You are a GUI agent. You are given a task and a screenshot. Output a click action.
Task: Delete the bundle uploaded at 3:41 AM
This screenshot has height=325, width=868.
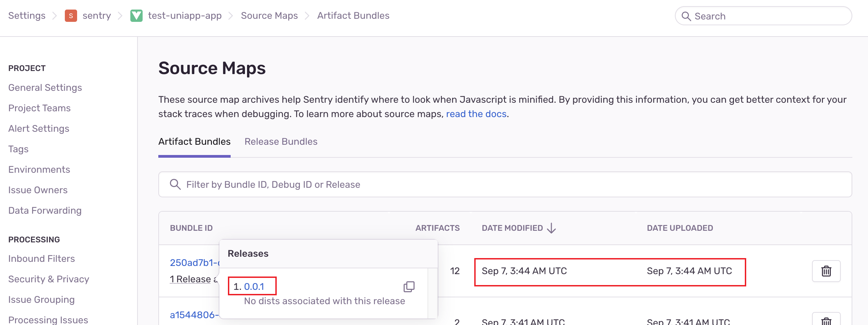coord(826,321)
